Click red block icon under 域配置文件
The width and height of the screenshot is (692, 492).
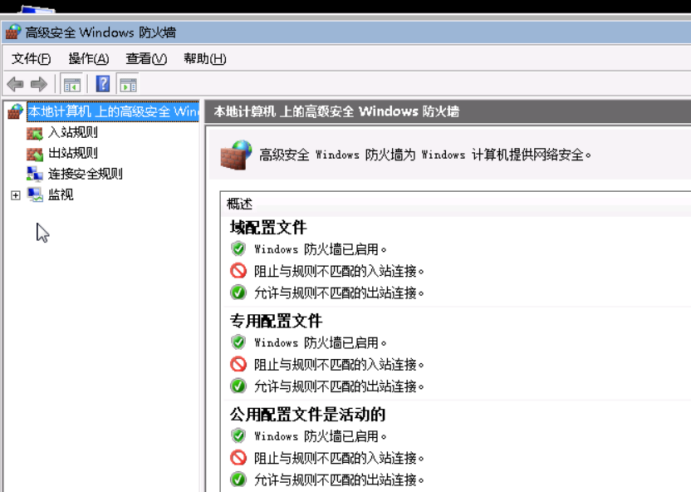(x=238, y=270)
